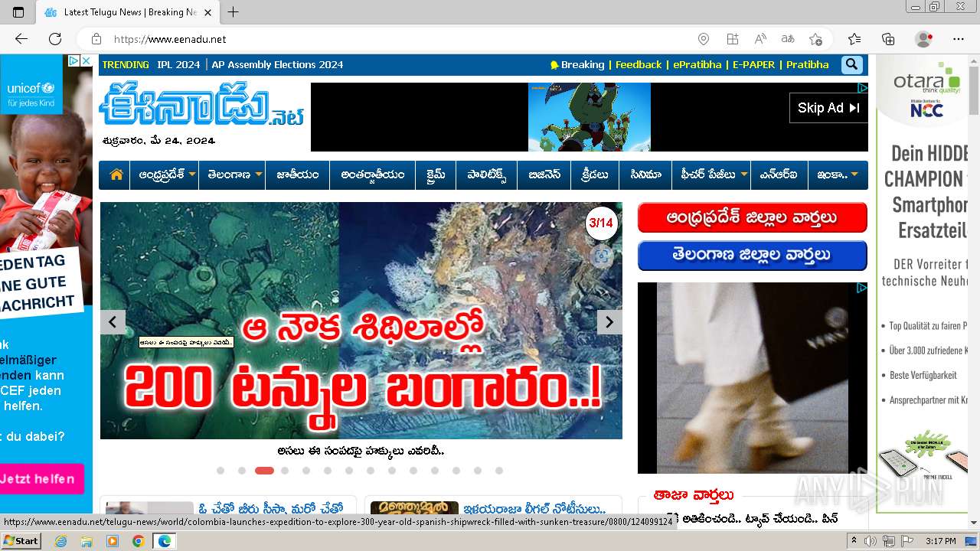Open the Breaking news link
This screenshot has height=551, width=980.
[577, 65]
